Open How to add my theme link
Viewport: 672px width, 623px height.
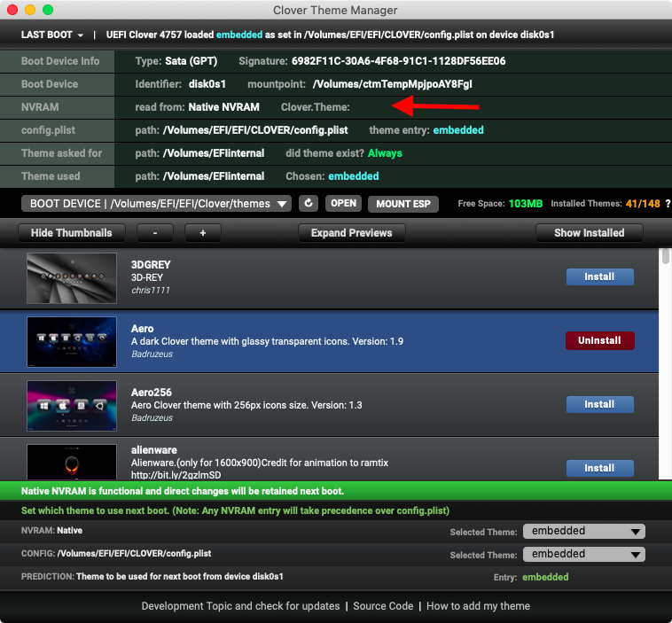(478, 606)
